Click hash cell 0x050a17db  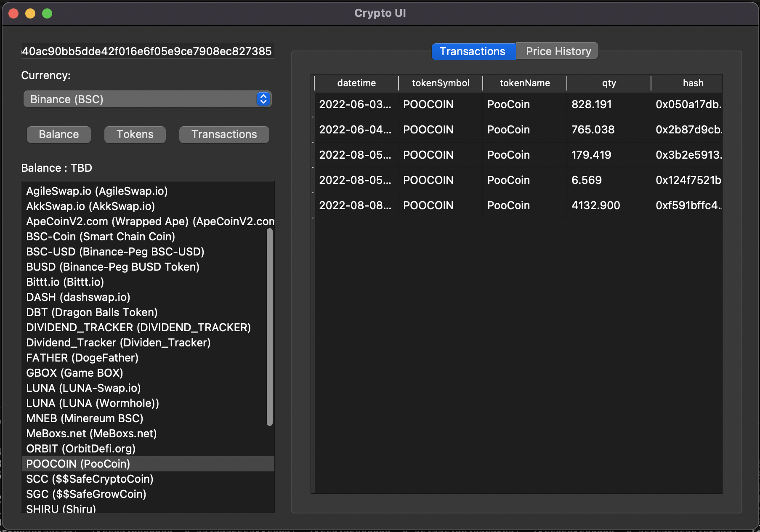point(687,104)
